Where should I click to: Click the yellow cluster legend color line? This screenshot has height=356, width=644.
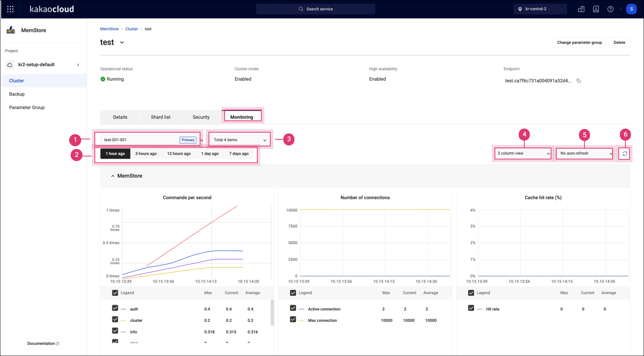pos(123,321)
